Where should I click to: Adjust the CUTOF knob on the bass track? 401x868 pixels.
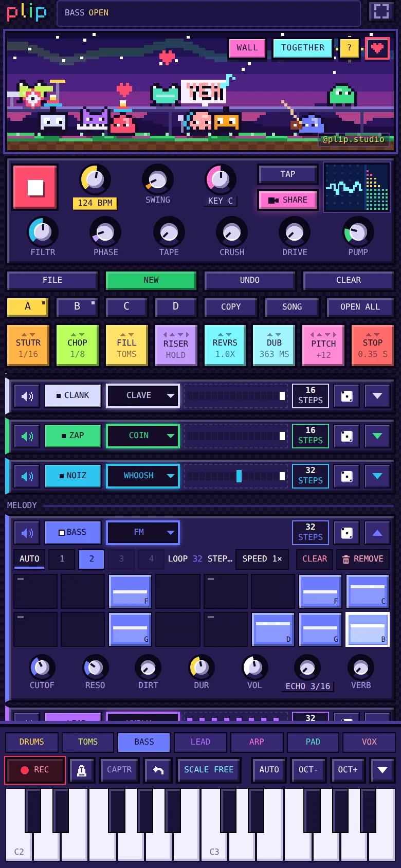point(42,667)
